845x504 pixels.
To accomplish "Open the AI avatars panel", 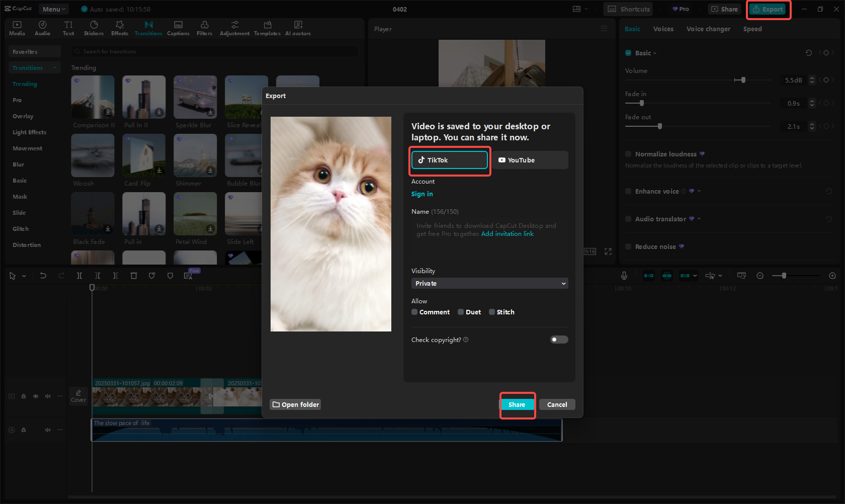I will 298,28.
